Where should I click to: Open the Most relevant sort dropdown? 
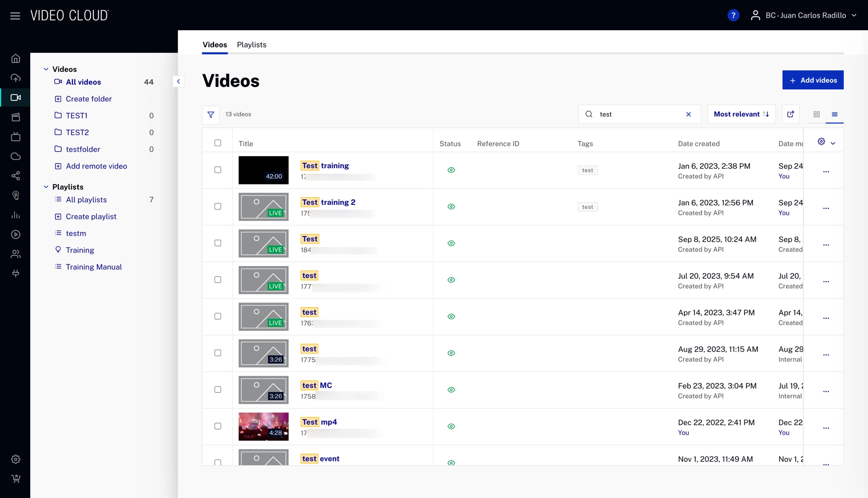(x=741, y=114)
